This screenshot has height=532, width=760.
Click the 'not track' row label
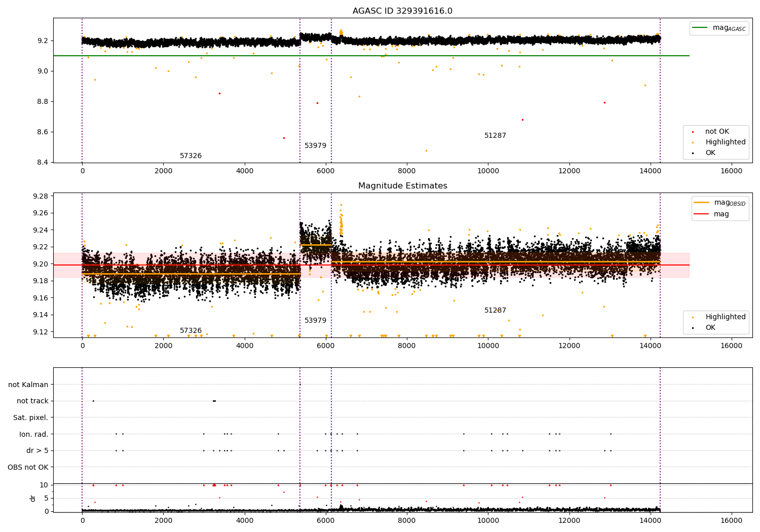click(32, 401)
